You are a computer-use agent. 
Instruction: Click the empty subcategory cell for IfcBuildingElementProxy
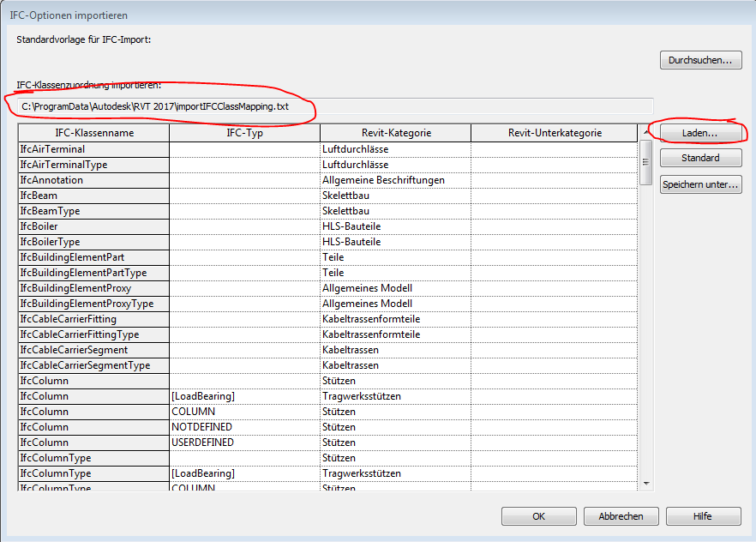coord(555,288)
